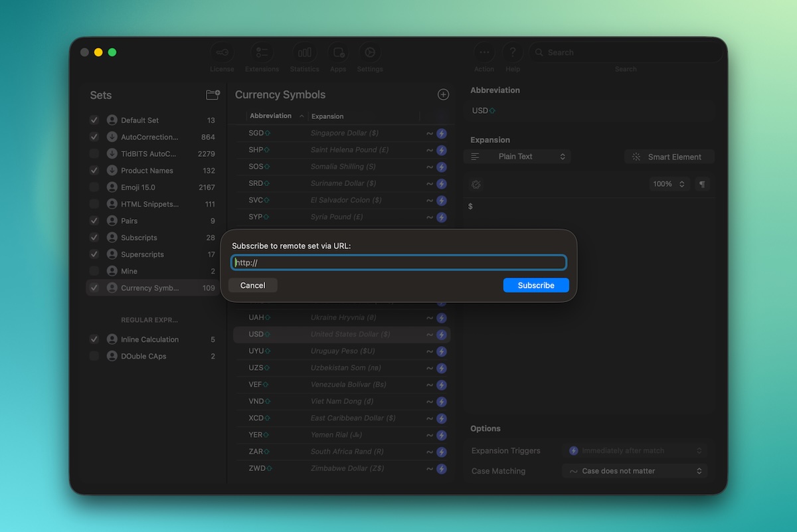797x532 pixels.
Task: Click the add new set folder icon
Action: click(213, 95)
